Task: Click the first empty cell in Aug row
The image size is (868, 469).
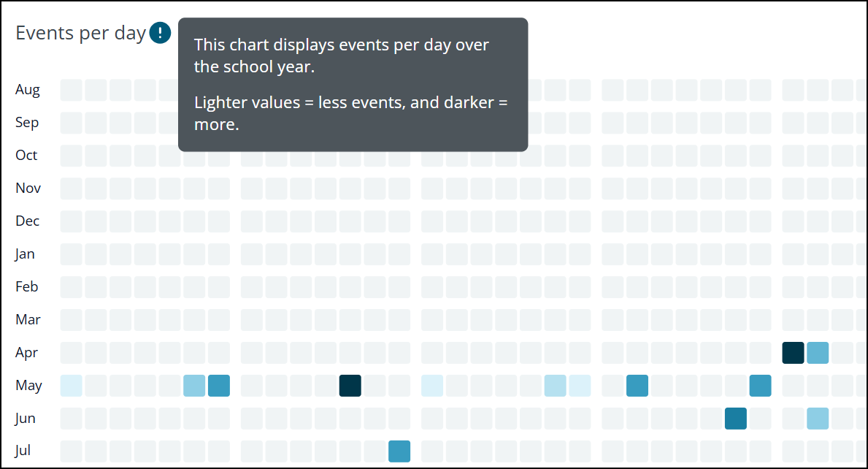Action: pos(72,91)
